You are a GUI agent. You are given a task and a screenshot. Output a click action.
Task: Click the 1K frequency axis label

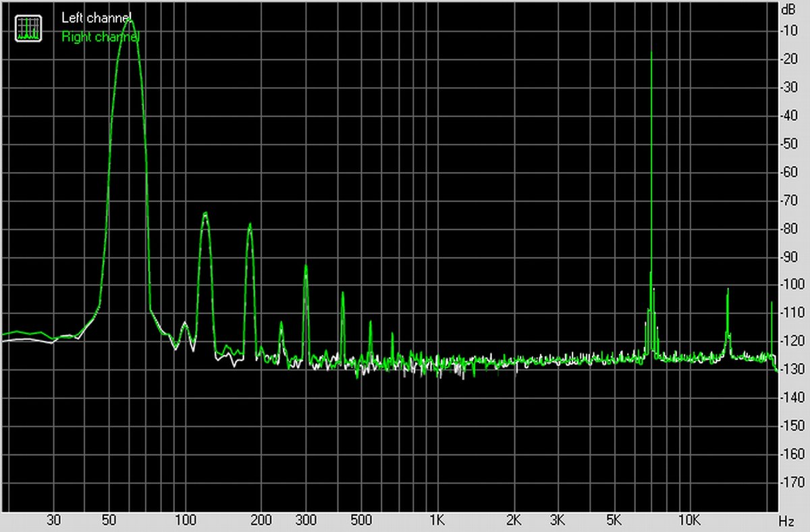point(437,521)
